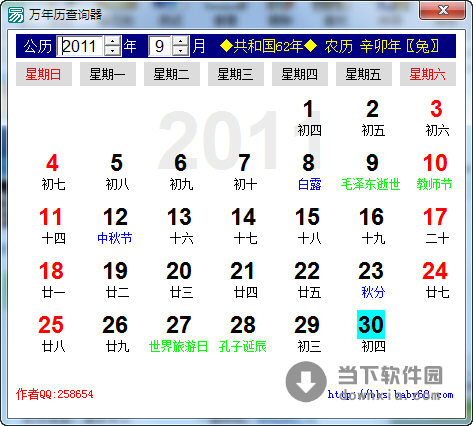Click the 星期二 weekday header
473x426 pixels.
172,74
